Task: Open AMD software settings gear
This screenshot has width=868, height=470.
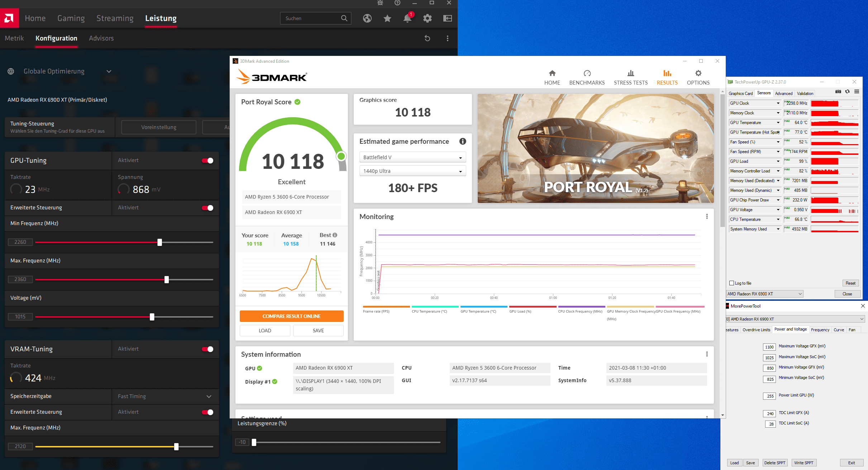Action: pyautogui.click(x=428, y=18)
